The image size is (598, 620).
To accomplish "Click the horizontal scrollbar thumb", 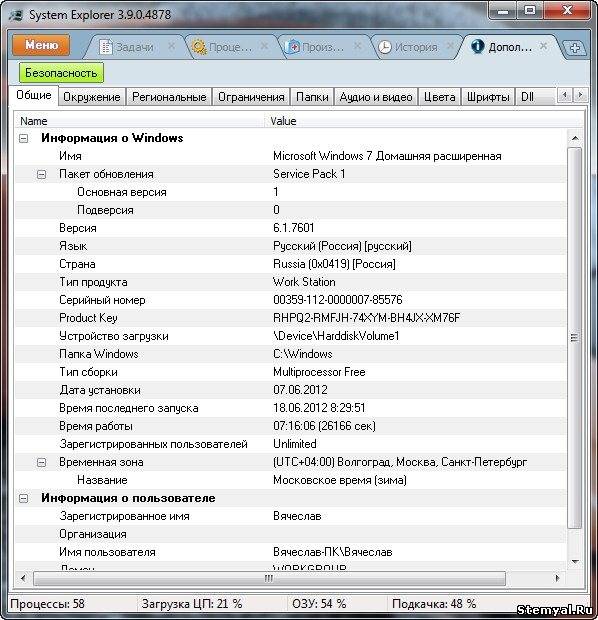I will pyautogui.click(x=269, y=578).
